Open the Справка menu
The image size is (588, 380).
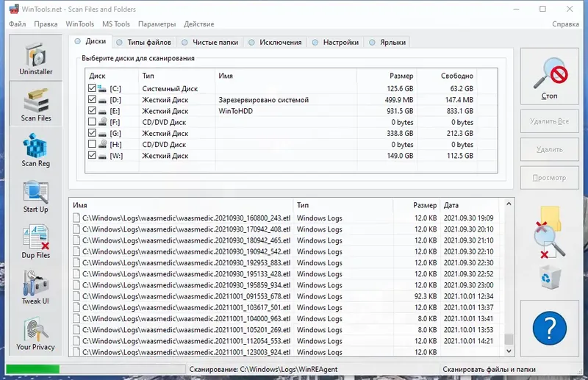565,24
